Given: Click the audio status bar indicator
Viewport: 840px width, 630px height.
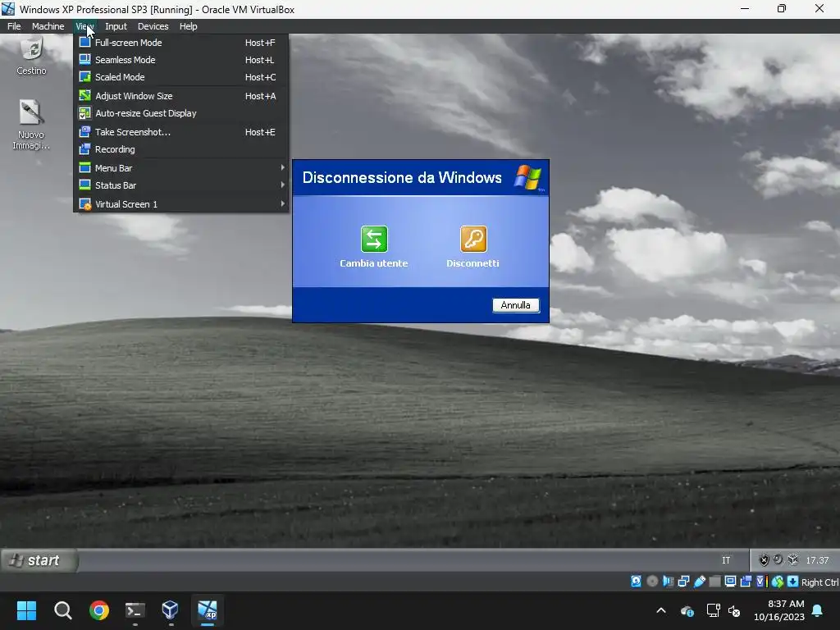Looking at the screenshot, I should [x=668, y=582].
